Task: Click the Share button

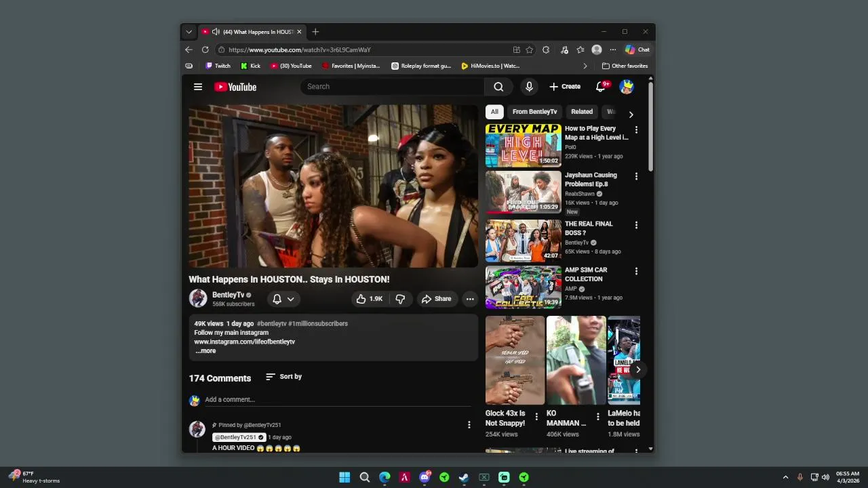Action: pos(436,299)
